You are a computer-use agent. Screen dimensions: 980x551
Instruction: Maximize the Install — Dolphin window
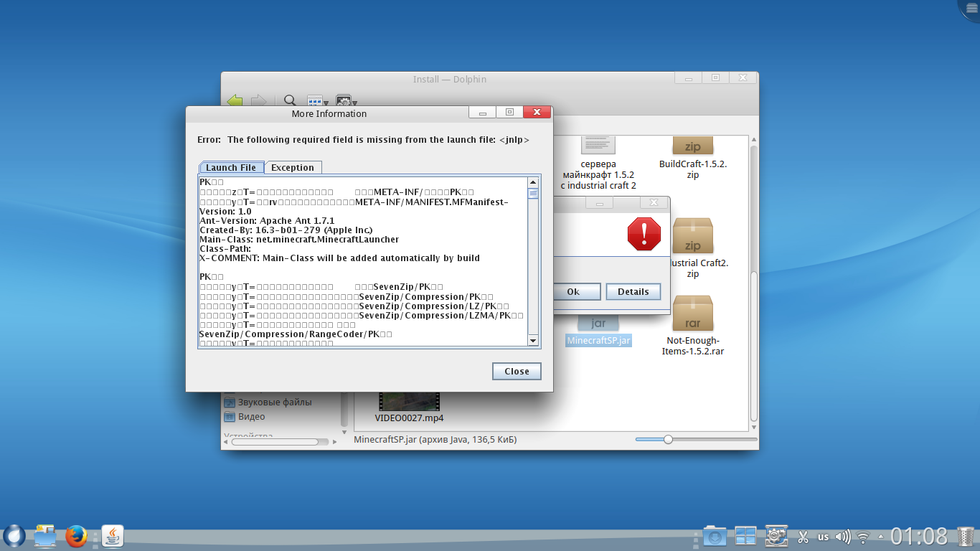(715, 77)
